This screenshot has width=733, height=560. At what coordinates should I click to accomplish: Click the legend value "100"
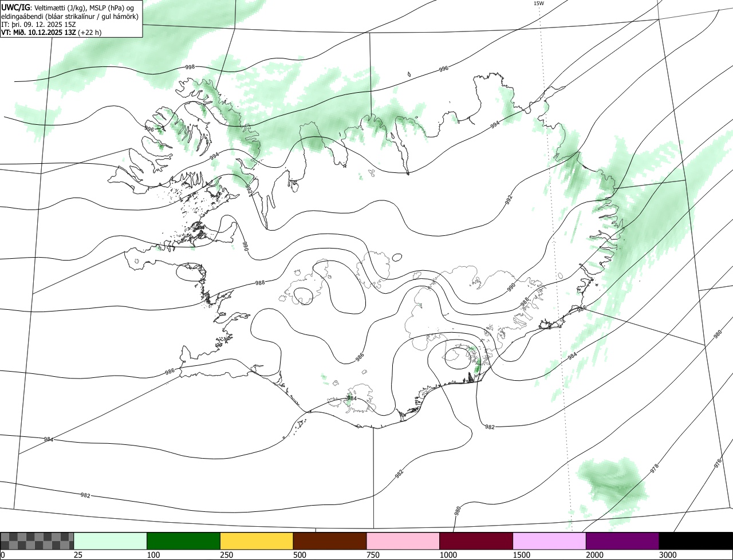click(153, 555)
